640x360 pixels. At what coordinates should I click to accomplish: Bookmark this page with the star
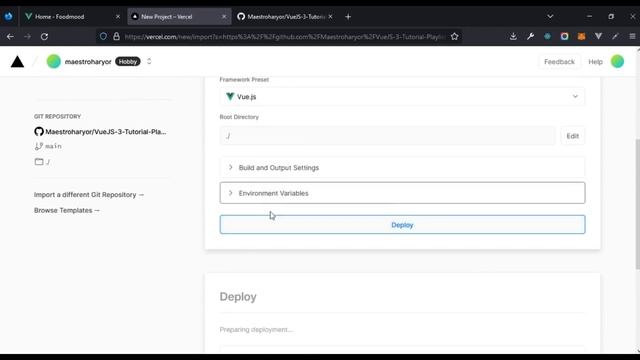454,37
